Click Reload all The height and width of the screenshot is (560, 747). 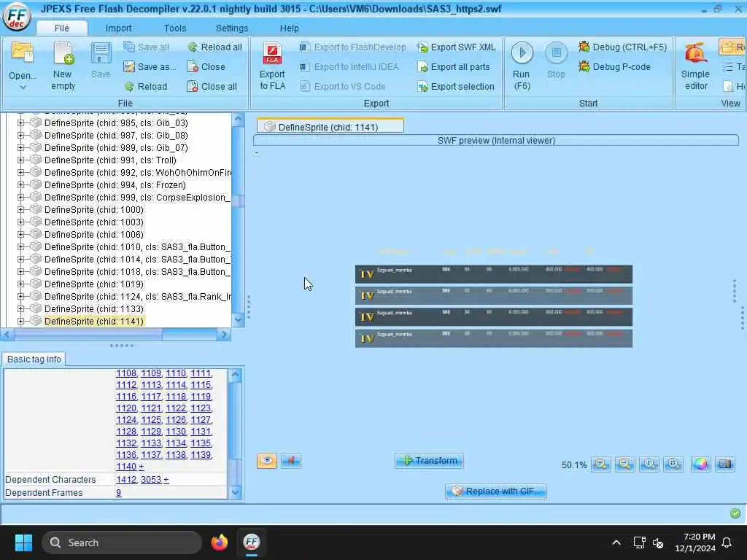pyautogui.click(x=214, y=47)
